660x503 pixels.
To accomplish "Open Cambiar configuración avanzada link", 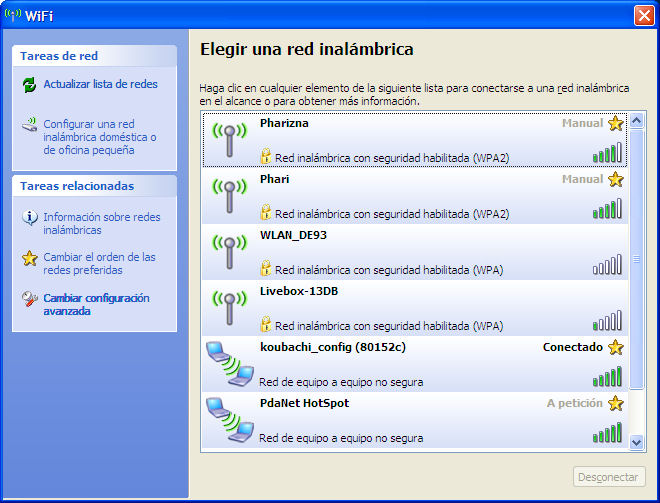I will coord(96,304).
